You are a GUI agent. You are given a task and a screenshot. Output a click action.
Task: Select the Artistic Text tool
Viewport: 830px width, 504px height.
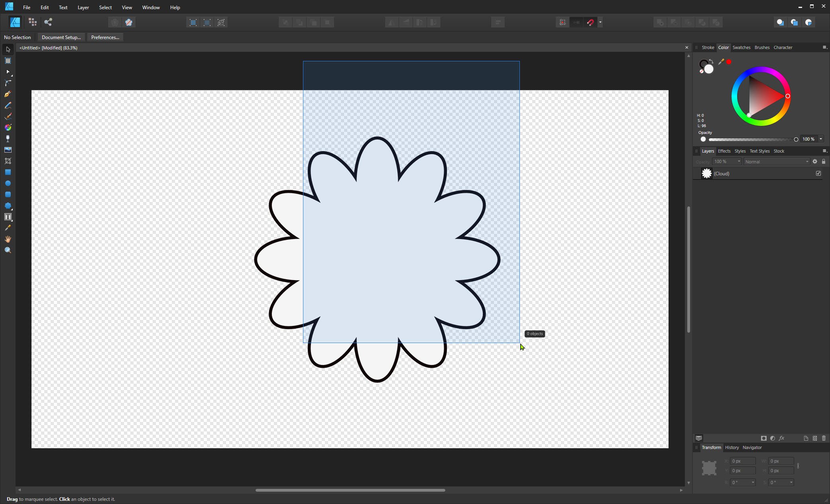coord(8,217)
